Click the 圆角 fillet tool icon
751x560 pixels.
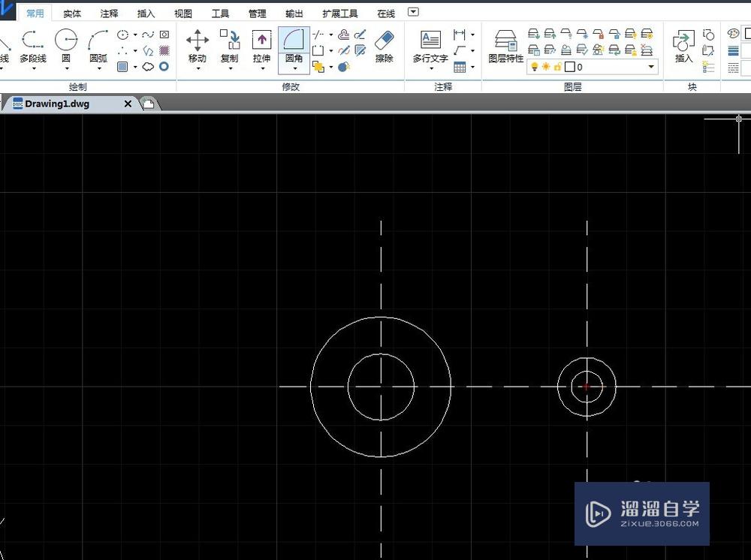pyautogui.click(x=294, y=39)
